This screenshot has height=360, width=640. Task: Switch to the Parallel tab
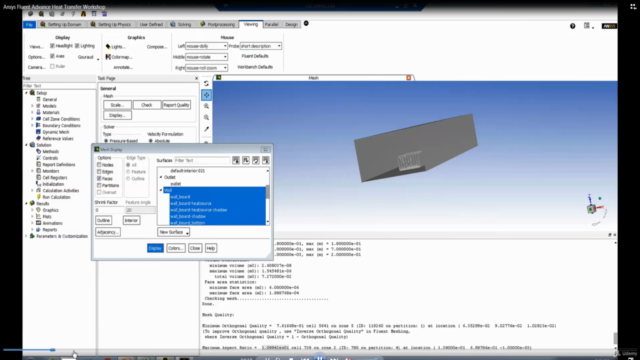tap(271, 24)
